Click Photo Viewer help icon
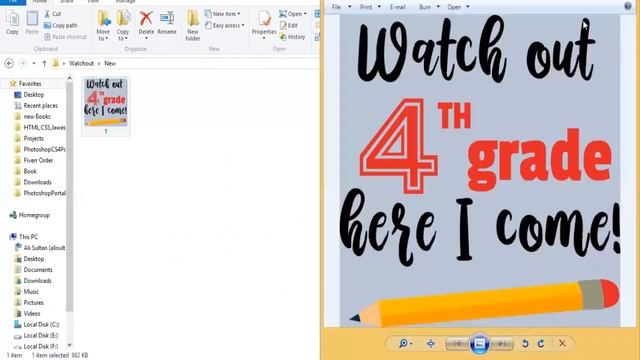Screen dimensions: 640x360 coord(628,6)
